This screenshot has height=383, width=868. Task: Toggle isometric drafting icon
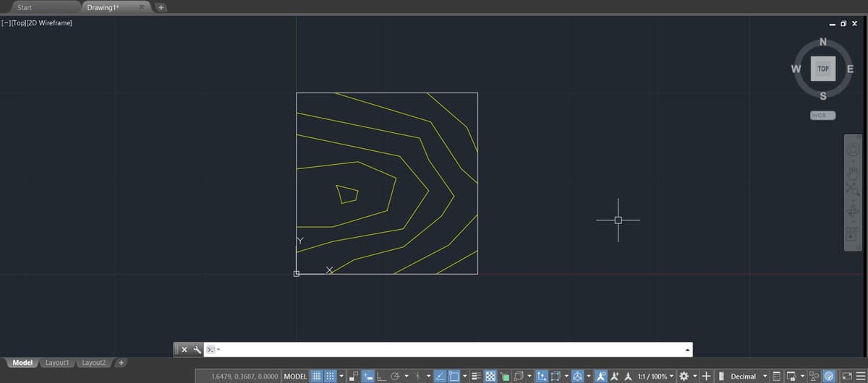coord(418,376)
